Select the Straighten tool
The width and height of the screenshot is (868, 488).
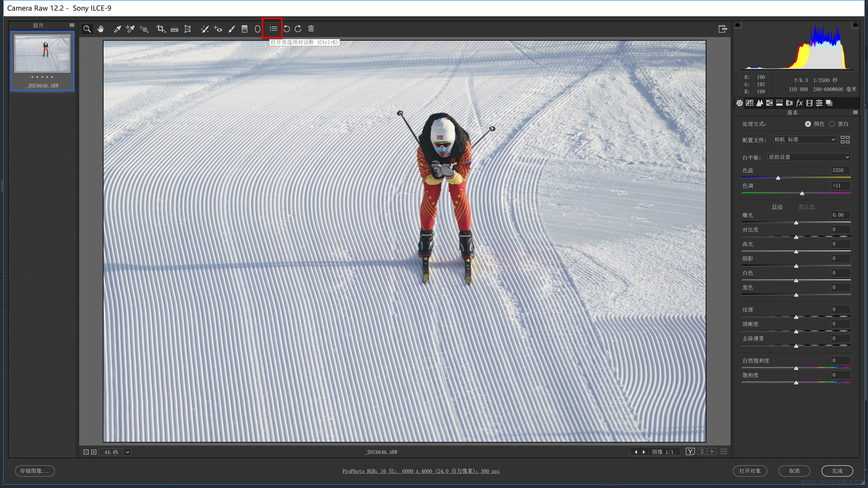(175, 29)
